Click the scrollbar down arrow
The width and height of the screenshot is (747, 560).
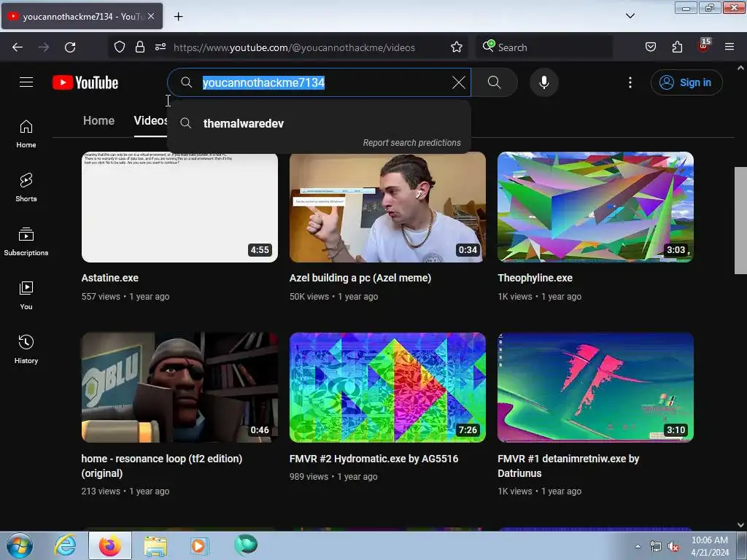coord(740,525)
